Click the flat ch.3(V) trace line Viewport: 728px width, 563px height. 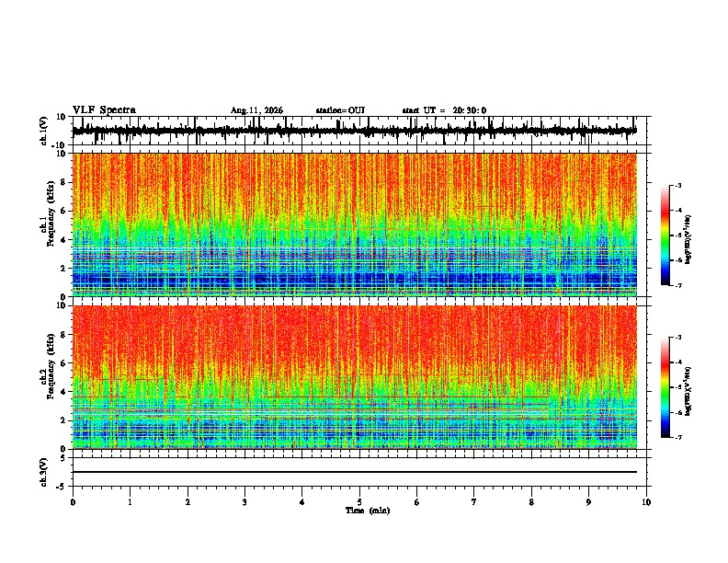pos(355,472)
